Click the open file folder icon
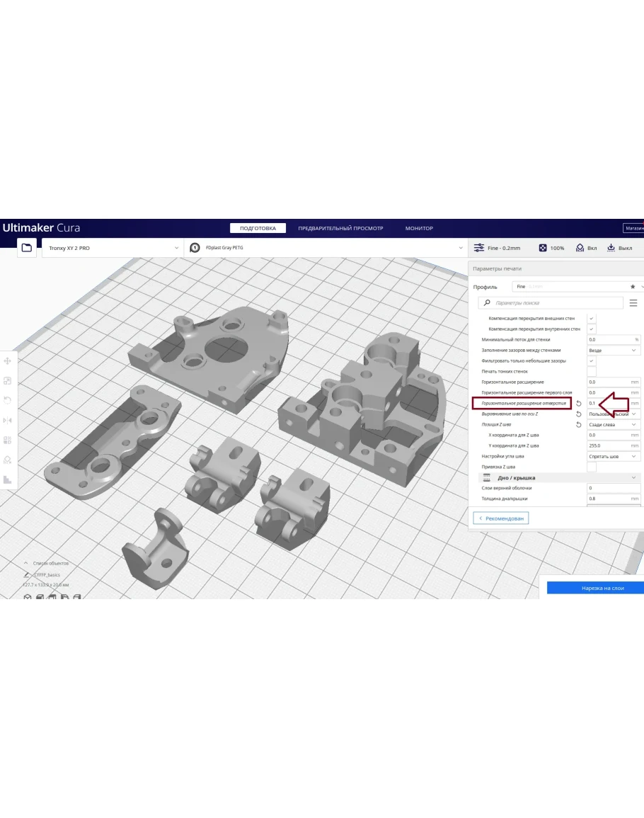 tap(27, 248)
